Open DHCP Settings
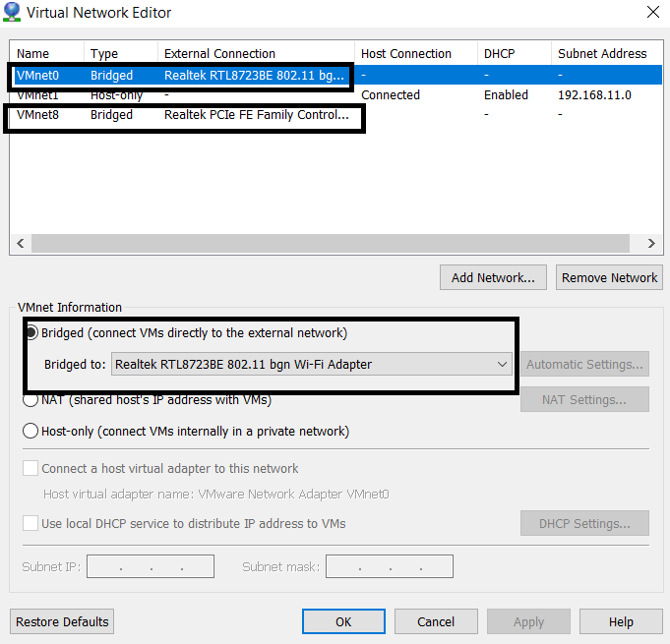The width and height of the screenshot is (670, 644). click(584, 523)
